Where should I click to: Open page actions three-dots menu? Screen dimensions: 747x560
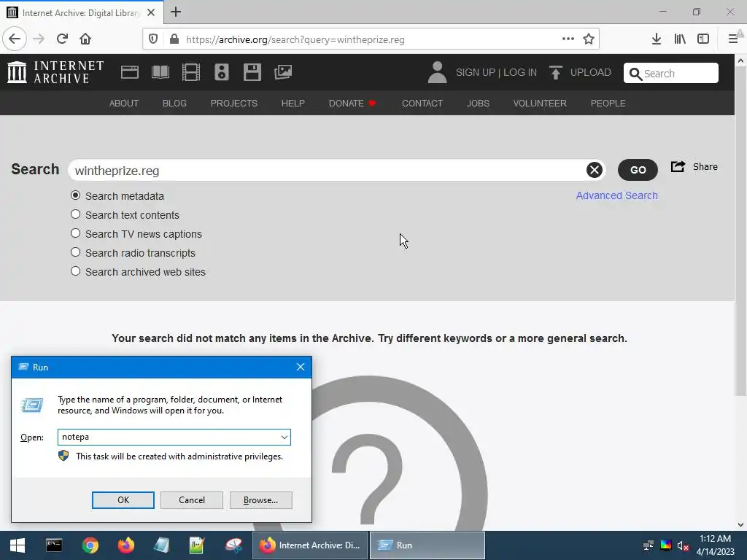tap(568, 39)
